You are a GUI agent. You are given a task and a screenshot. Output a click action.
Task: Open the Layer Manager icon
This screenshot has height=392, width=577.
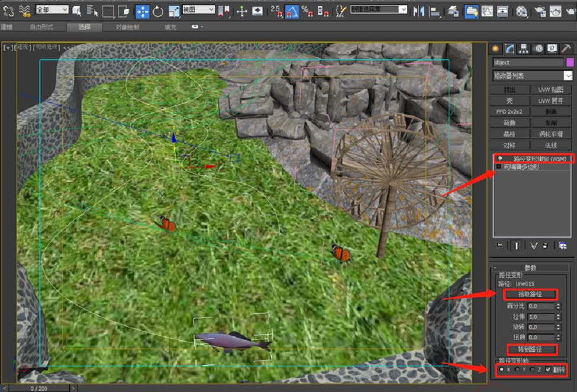(x=453, y=11)
